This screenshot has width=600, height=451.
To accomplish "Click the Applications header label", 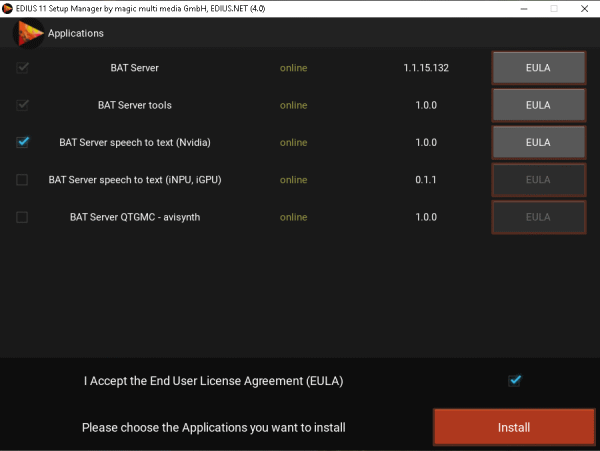I will [x=76, y=34].
